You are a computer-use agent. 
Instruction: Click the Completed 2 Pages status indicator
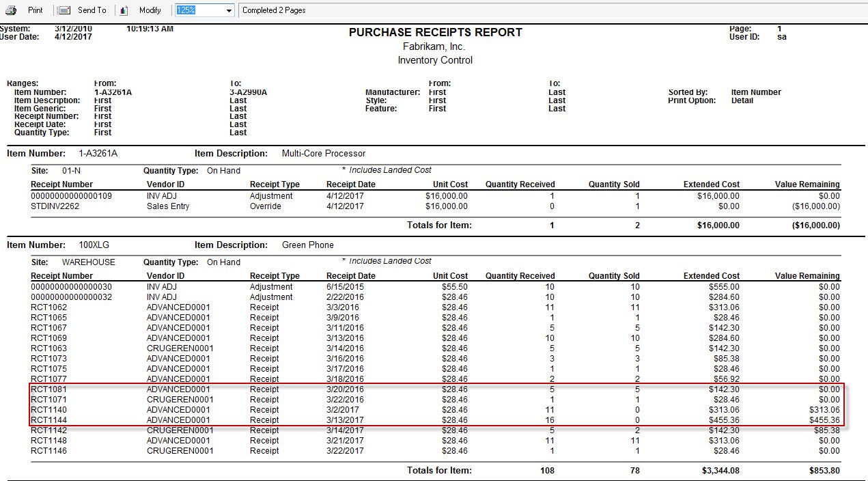pyautogui.click(x=275, y=10)
